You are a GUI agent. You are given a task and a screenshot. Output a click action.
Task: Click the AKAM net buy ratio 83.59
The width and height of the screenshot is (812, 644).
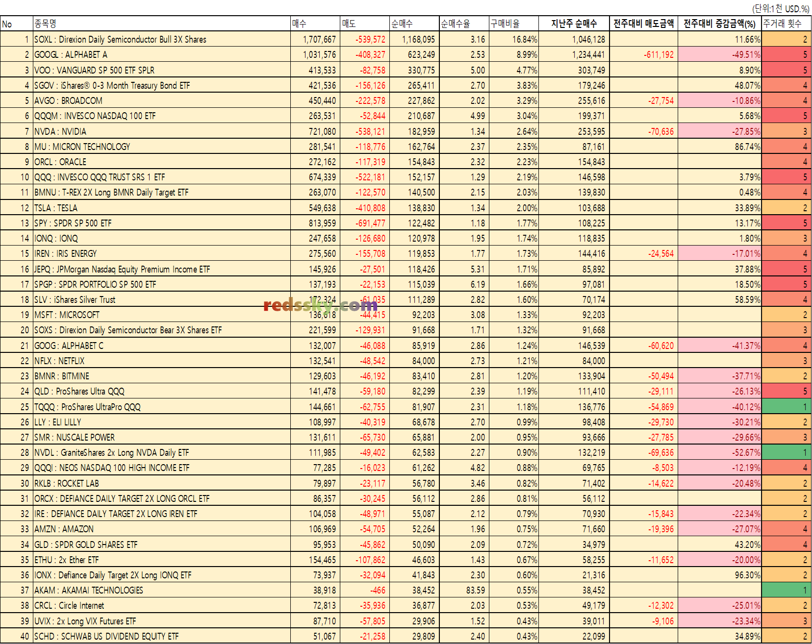pyautogui.click(x=475, y=591)
